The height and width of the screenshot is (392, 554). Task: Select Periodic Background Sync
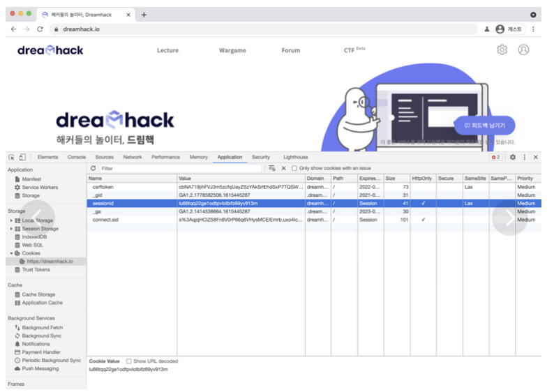tap(51, 360)
